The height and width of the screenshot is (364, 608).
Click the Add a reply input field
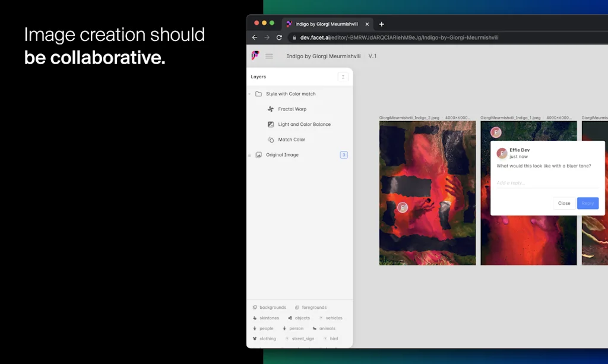tap(543, 182)
